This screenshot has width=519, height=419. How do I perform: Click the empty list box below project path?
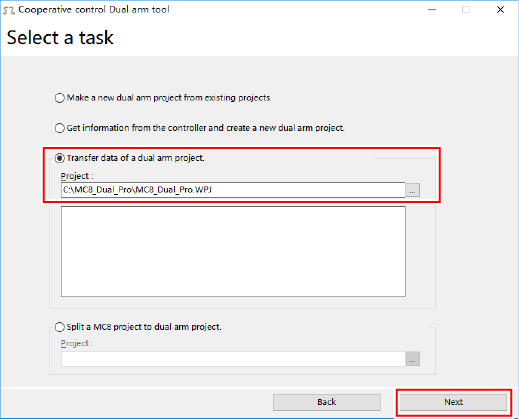[x=233, y=251]
